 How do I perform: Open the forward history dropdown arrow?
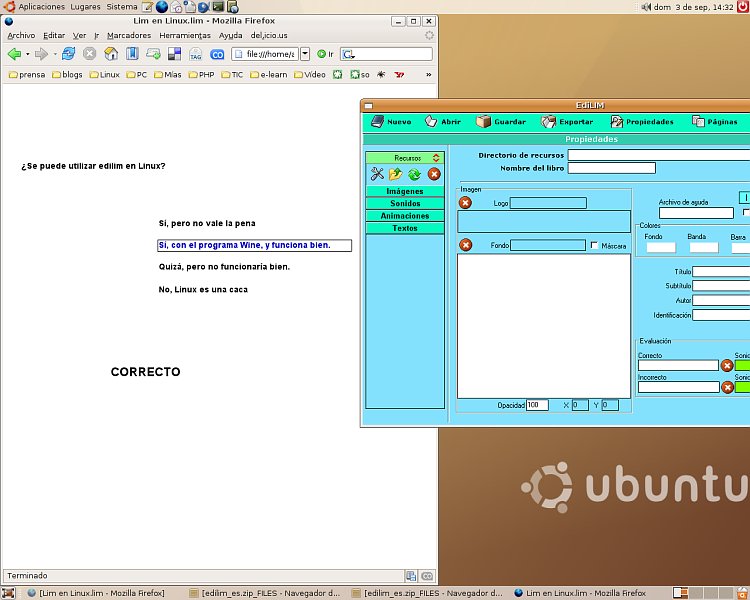coord(55,54)
